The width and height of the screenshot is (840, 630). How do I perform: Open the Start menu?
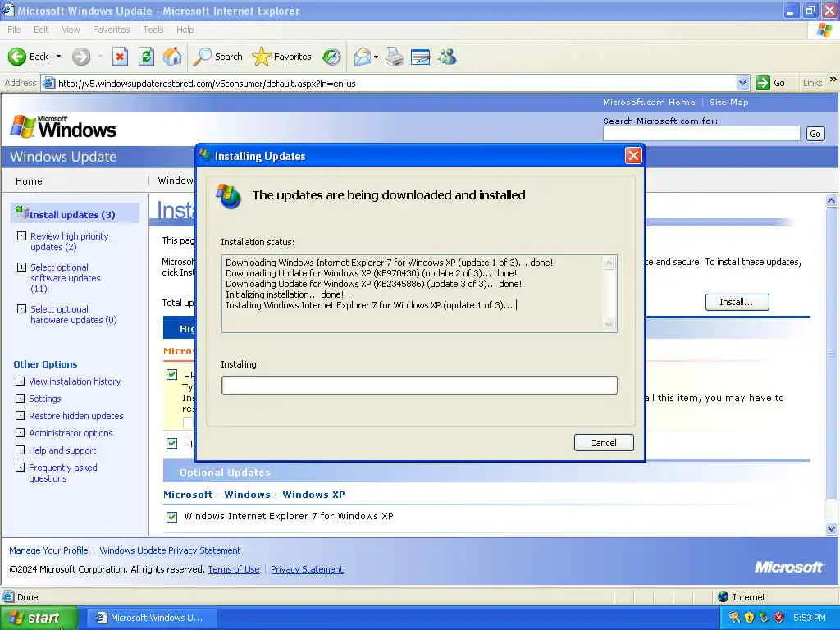point(39,618)
